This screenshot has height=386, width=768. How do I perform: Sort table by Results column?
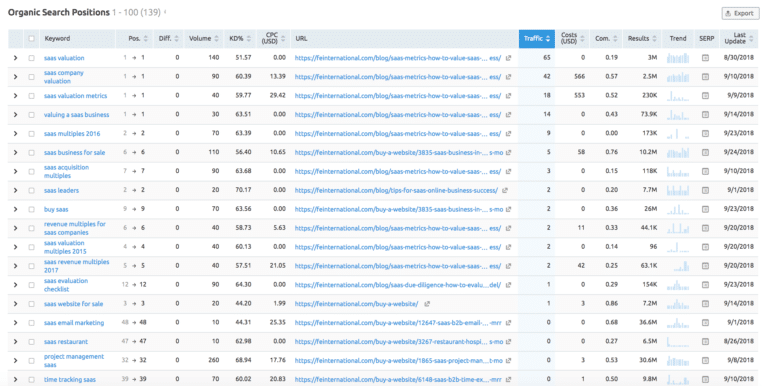point(642,39)
